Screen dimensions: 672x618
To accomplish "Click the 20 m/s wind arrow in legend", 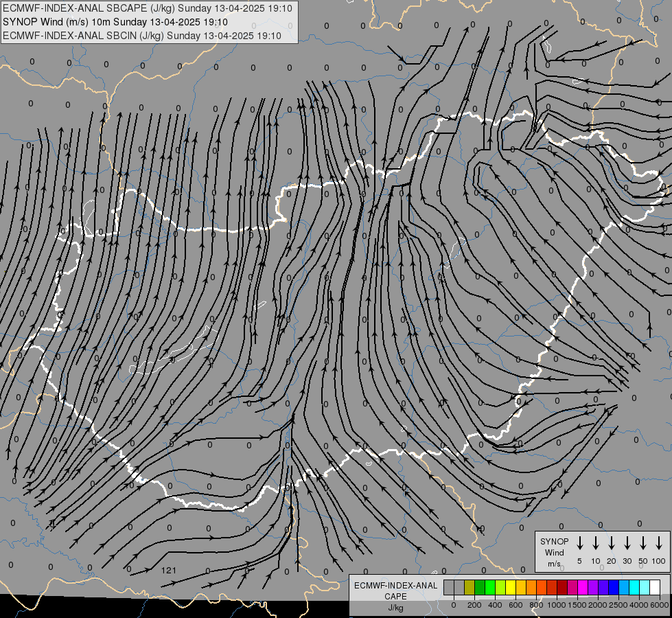I will (x=612, y=542).
